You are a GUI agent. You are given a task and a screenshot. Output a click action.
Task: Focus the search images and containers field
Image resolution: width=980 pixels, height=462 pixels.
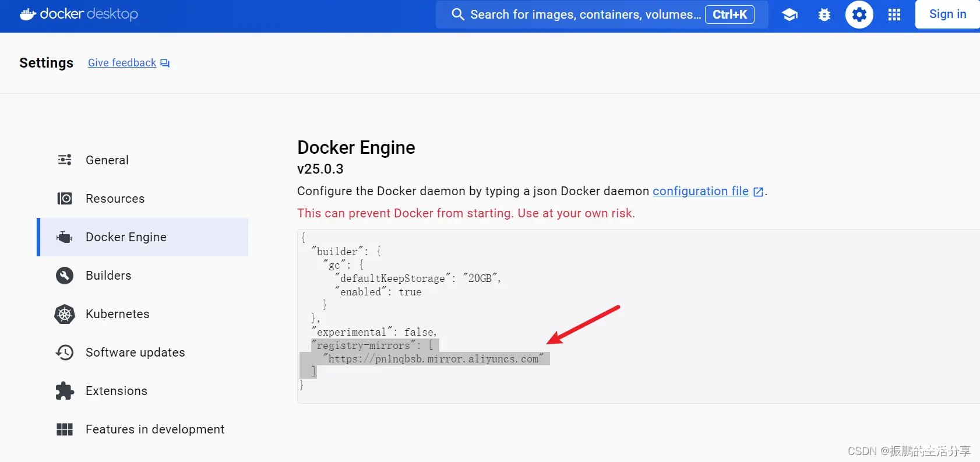coord(602,15)
